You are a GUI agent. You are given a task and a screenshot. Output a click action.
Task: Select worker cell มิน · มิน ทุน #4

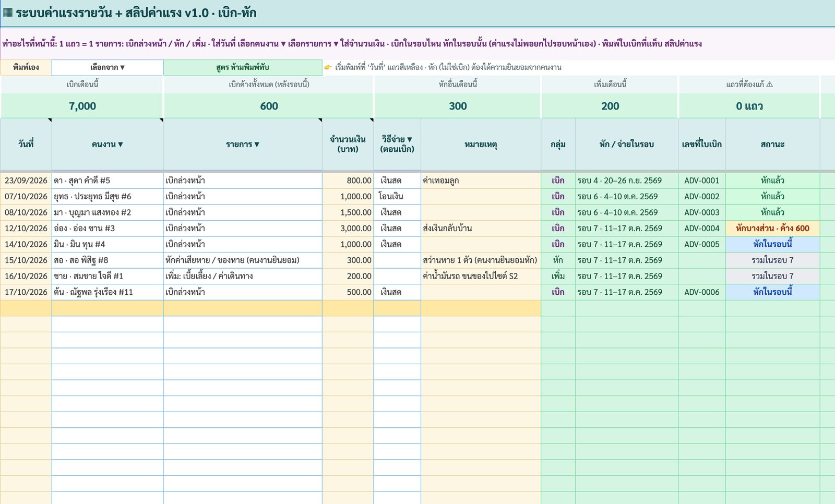click(x=108, y=244)
